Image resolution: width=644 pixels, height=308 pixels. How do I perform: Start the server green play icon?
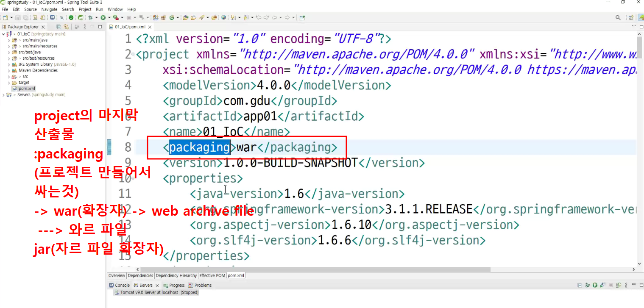[595, 285]
